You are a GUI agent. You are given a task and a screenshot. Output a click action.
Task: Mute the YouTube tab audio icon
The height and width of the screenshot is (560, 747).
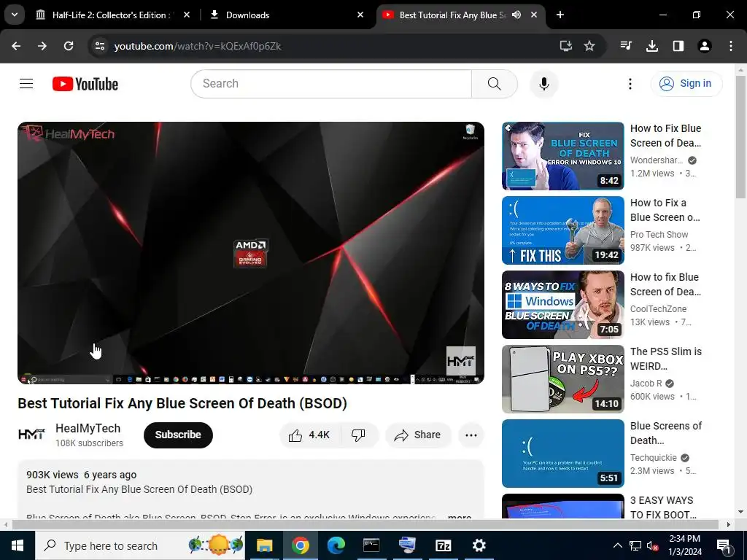tap(516, 15)
